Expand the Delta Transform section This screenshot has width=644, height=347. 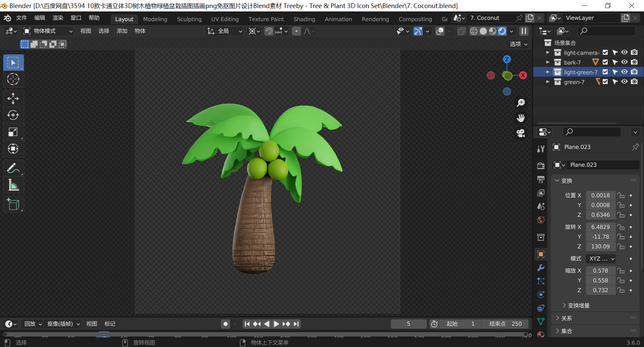point(576,306)
